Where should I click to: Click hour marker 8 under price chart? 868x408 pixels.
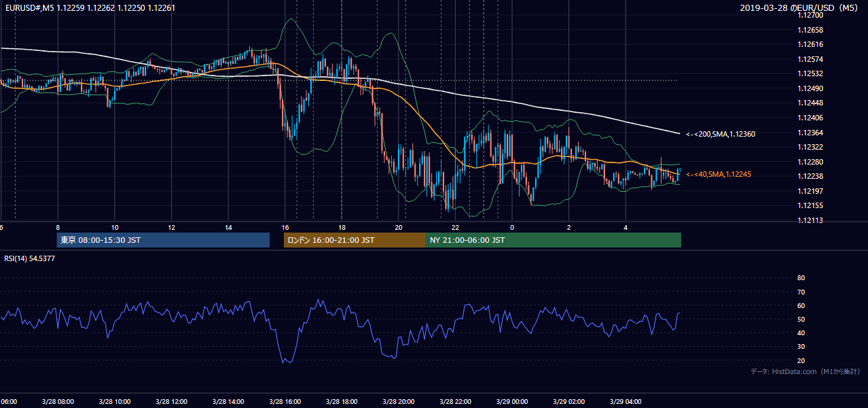pos(58,228)
